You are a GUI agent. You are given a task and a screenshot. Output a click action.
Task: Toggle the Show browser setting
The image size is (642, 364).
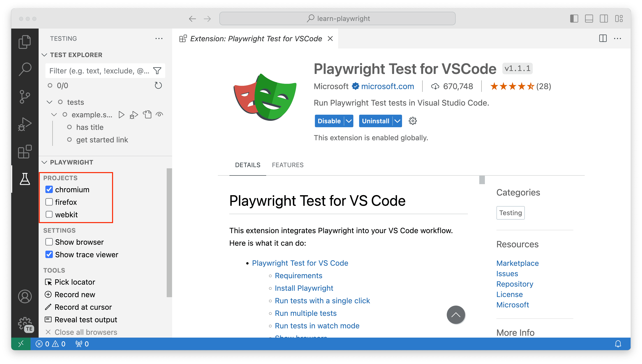point(49,242)
